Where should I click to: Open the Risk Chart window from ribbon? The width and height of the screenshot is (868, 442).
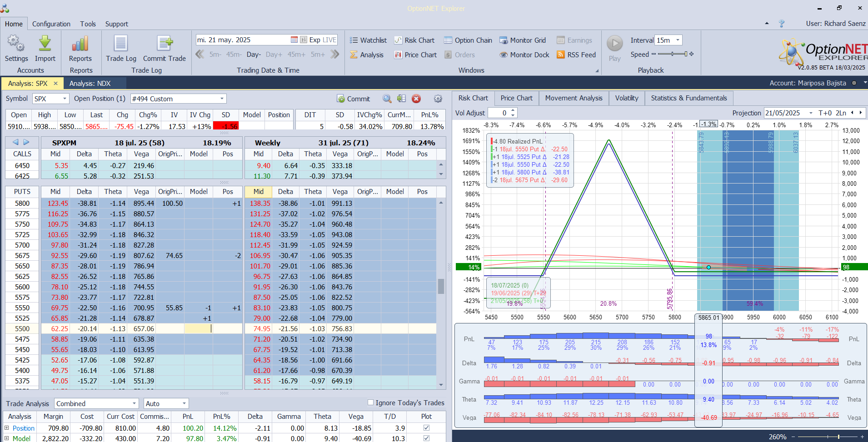pyautogui.click(x=414, y=40)
